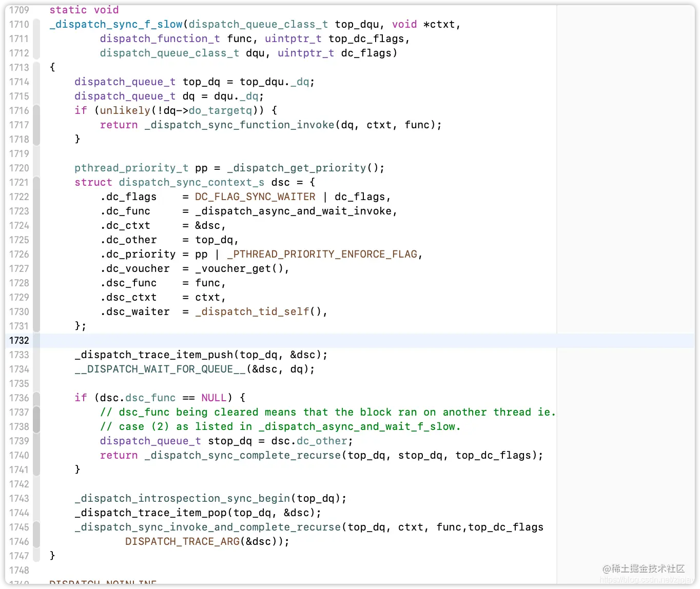Viewport: 700px width, 589px height.
Task: Collapse the function fold ribbon at line 1710
Action: coord(36,38)
